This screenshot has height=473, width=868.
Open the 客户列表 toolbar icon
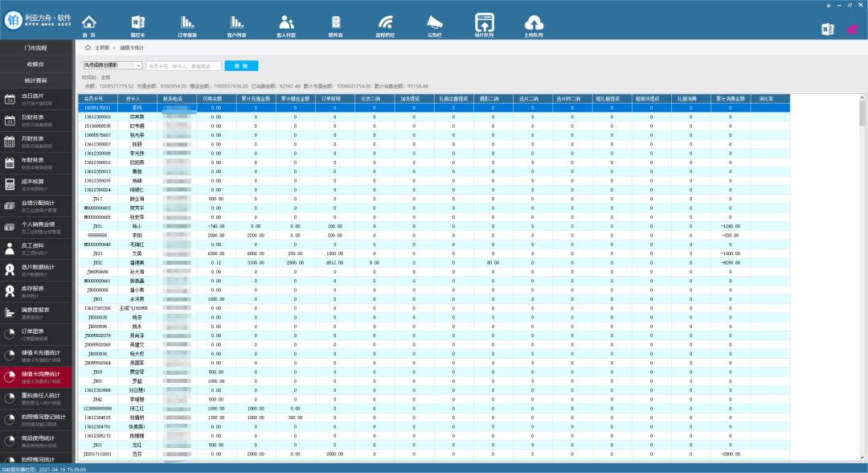(237, 26)
